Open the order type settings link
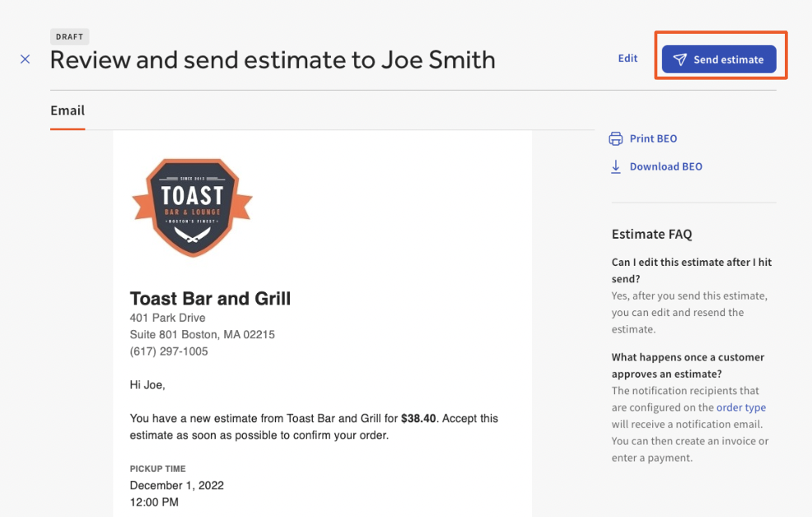 (x=740, y=407)
